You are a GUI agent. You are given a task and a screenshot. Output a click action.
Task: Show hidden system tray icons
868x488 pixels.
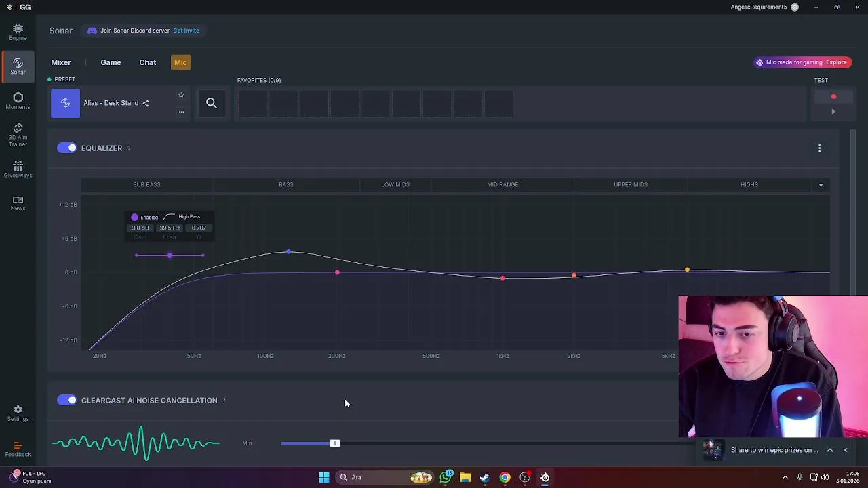click(785, 477)
